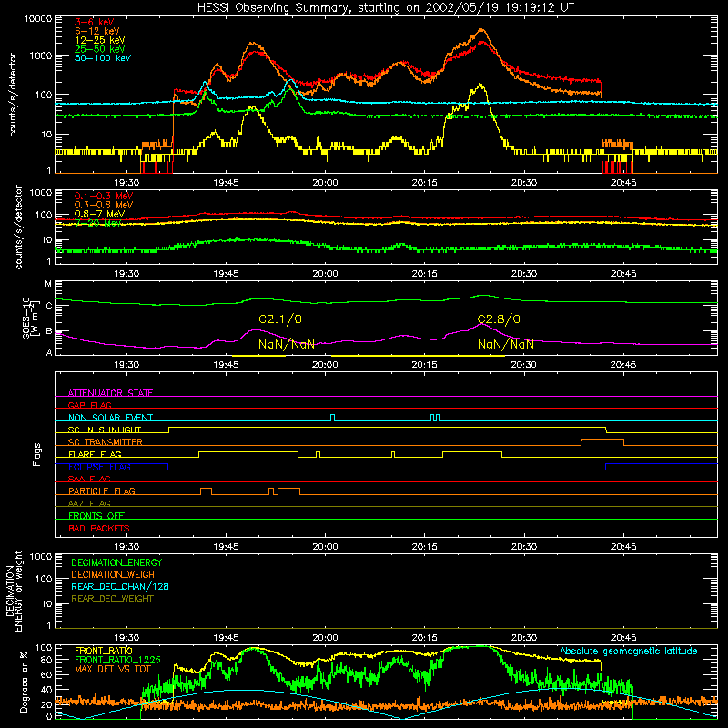Click the yellow 0.8-7 MeV legend label
This screenshot has height=728, width=728.
(99, 214)
